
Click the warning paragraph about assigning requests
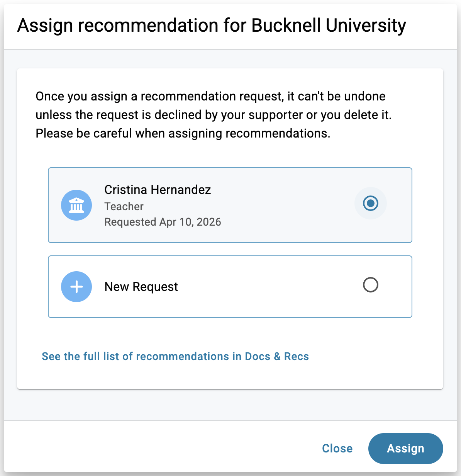click(214, 115)
